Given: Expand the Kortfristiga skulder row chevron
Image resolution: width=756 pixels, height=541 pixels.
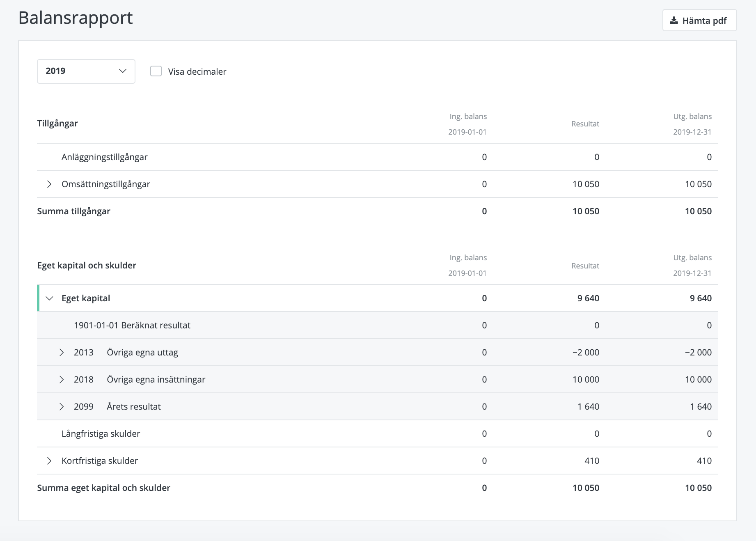Looking at the screenshot, I should tap(49, 461).
